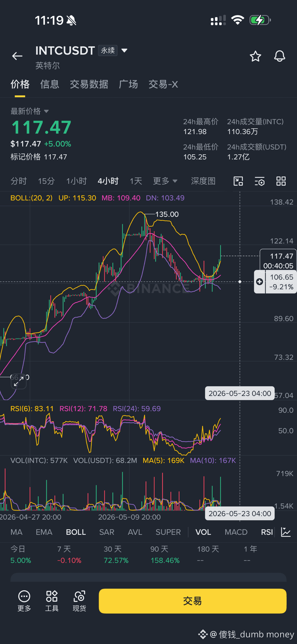Expand the 最新价格 price type dropdown

pos(46,111)
